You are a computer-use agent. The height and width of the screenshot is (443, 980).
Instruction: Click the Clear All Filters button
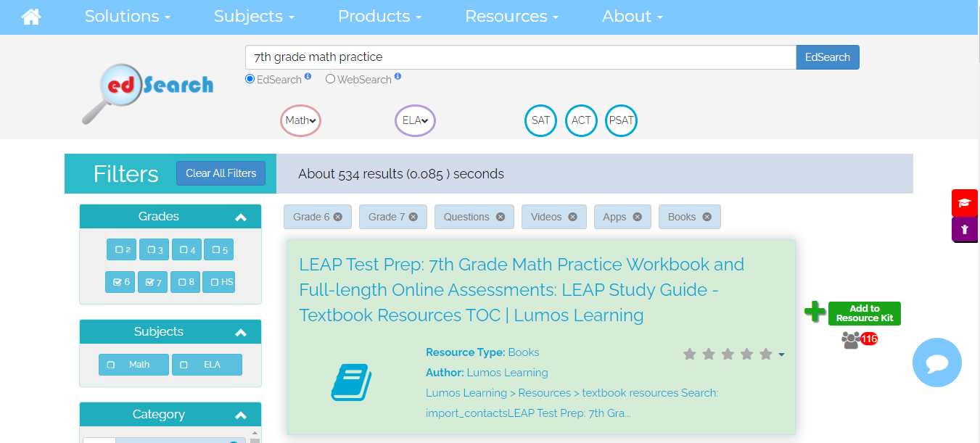tap(221, 173)
